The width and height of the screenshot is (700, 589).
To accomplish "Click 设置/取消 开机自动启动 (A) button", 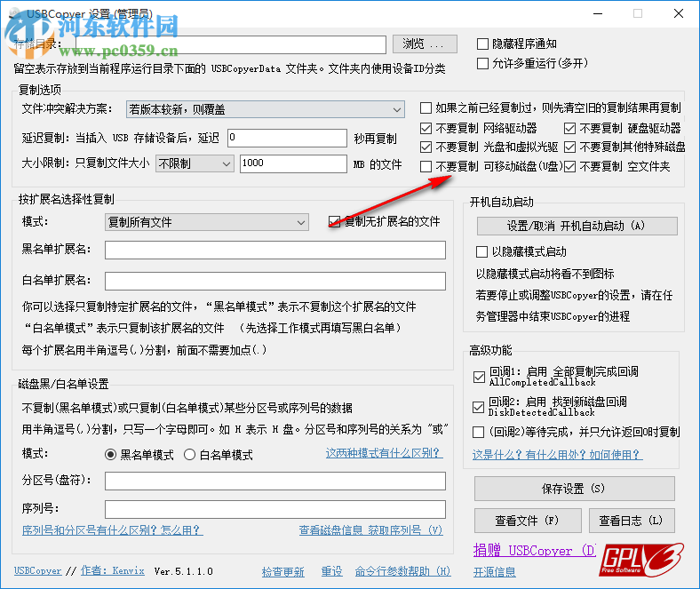I will (x=577, y=226).
